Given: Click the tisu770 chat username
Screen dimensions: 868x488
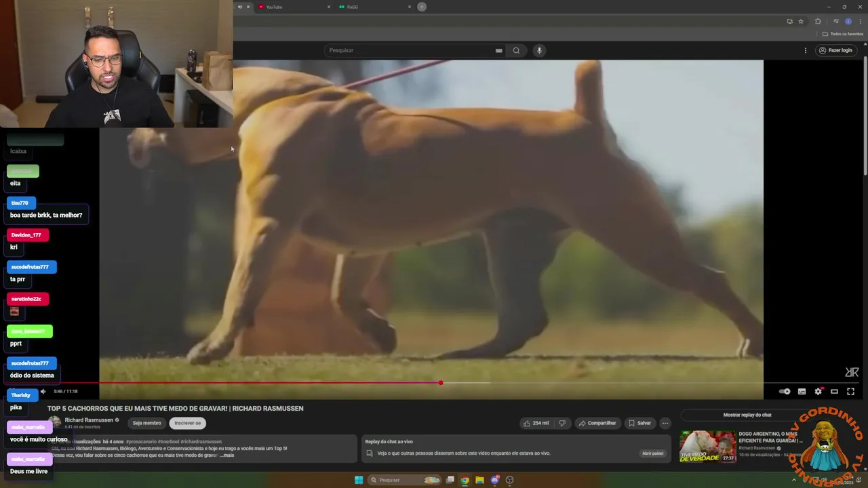Looking at the screenshot, I should pyautogui.click(x=20, y=203).
